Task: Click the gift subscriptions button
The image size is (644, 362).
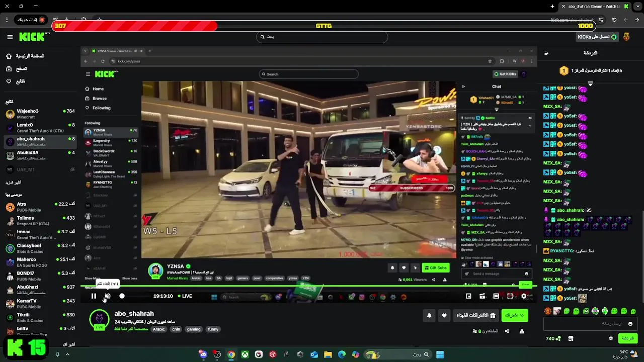Action: tap(476, 315)
